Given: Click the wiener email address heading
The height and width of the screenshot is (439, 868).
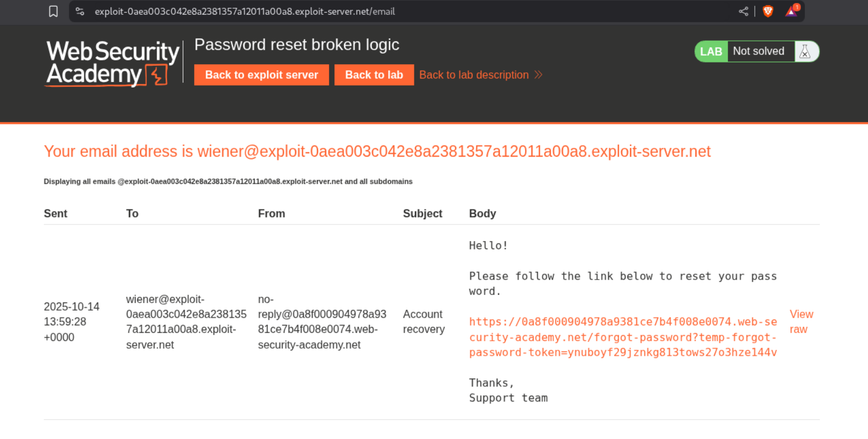Looking at the screenshot, I should (x=377, y=151).
